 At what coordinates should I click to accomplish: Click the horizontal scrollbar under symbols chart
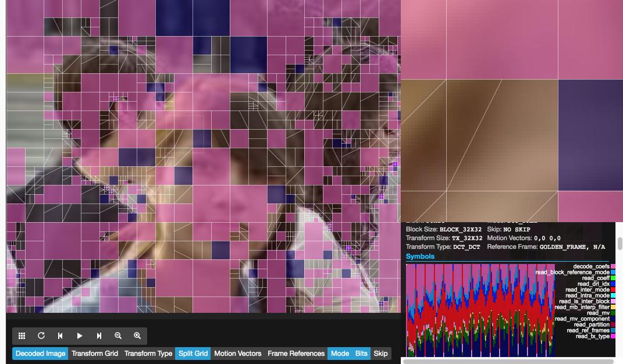pyautogui.click(x=508, y=361)
